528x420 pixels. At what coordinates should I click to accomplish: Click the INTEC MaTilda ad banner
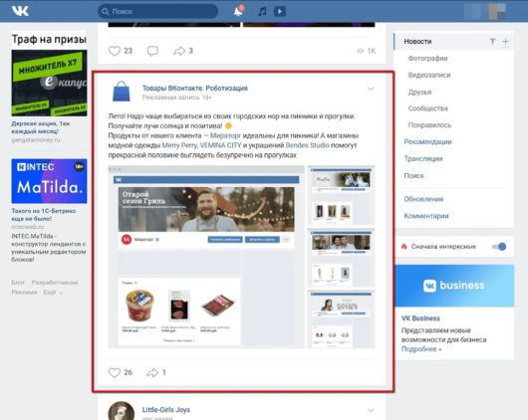point(49,181)
